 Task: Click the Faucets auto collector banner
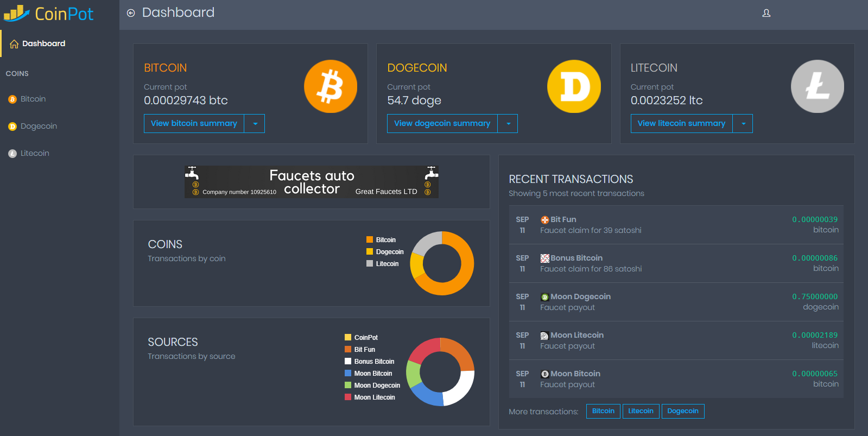312,182
